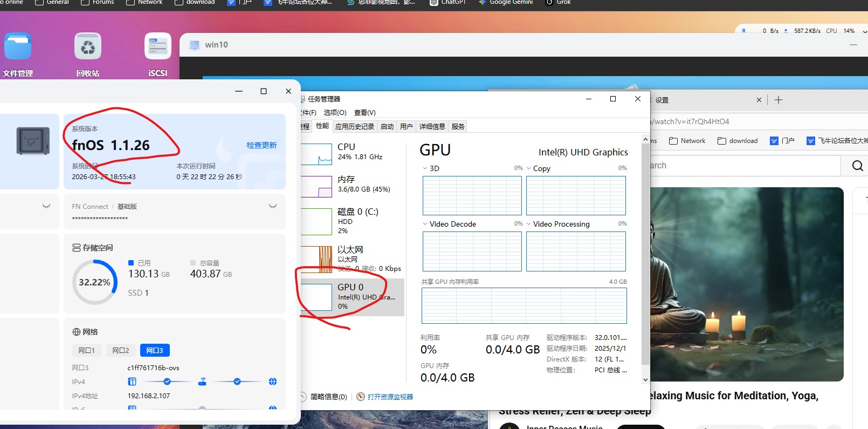The image size is (868, 429).
Task: Click the total capacity 403.87 GB value
Action: [211, 274]
